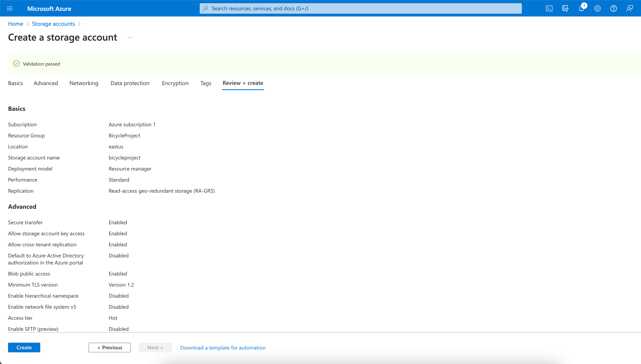The height and width of the screenshot is (364, 641).
Task: Open portal settings gear
Action: [597, 8]
